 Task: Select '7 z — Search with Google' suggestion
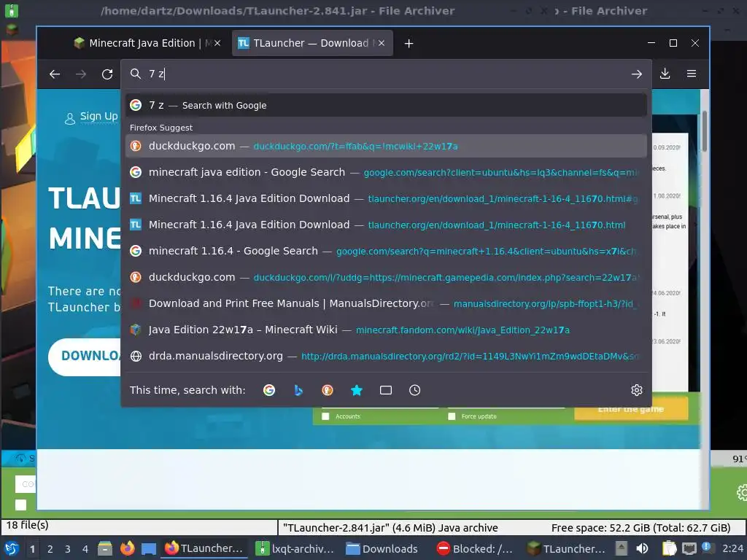point(386,105)
